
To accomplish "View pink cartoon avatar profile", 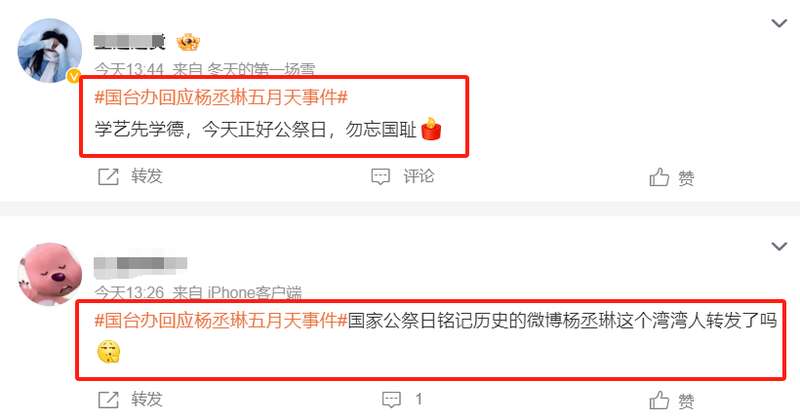I will click(49, 274).
